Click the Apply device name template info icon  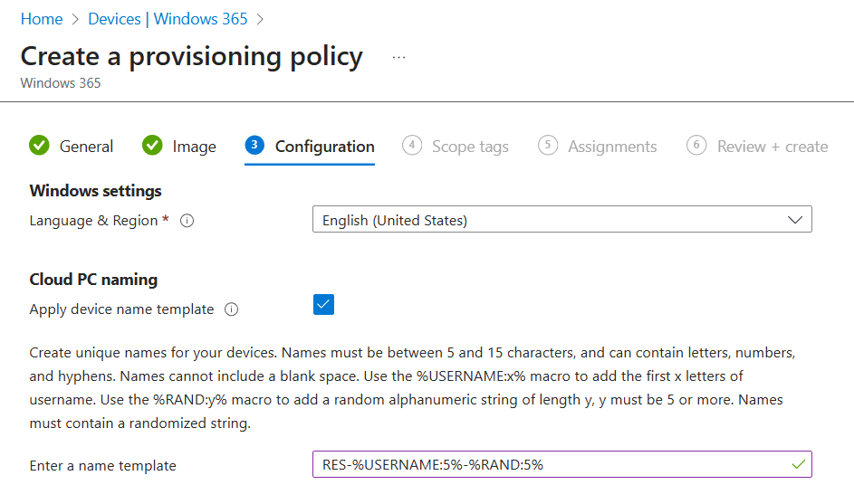coord(231,309)
